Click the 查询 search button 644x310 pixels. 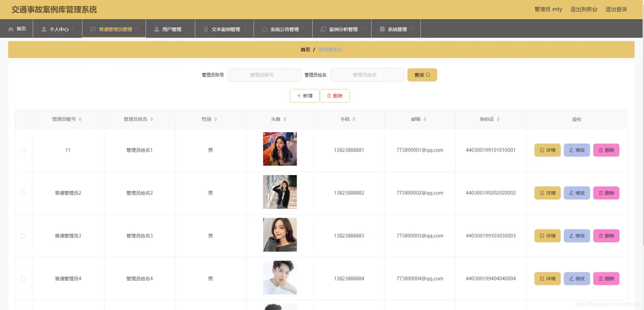point(422,75)
